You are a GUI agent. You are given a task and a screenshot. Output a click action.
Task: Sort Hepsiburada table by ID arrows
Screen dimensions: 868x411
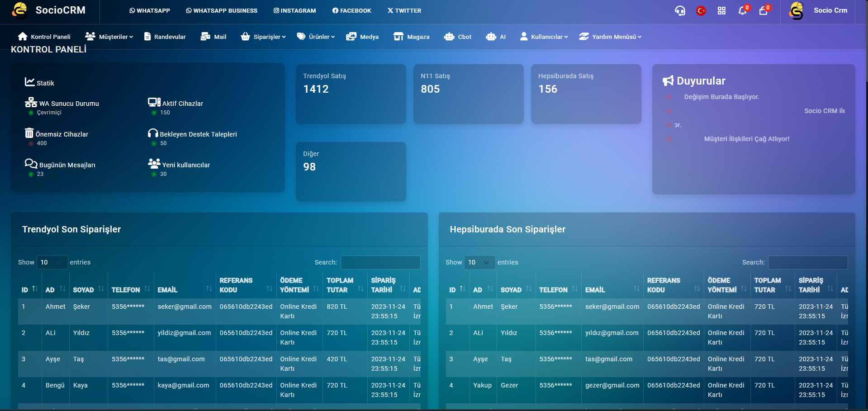(x=462, y=288)
